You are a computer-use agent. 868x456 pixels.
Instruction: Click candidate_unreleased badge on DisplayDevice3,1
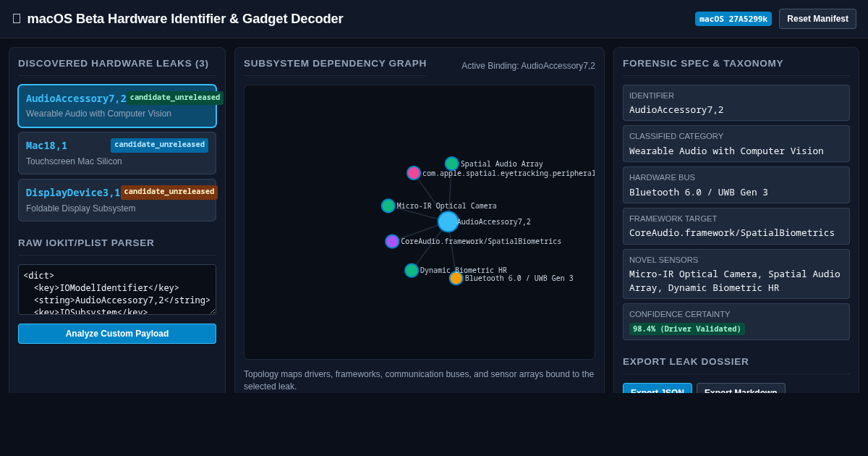169,192
